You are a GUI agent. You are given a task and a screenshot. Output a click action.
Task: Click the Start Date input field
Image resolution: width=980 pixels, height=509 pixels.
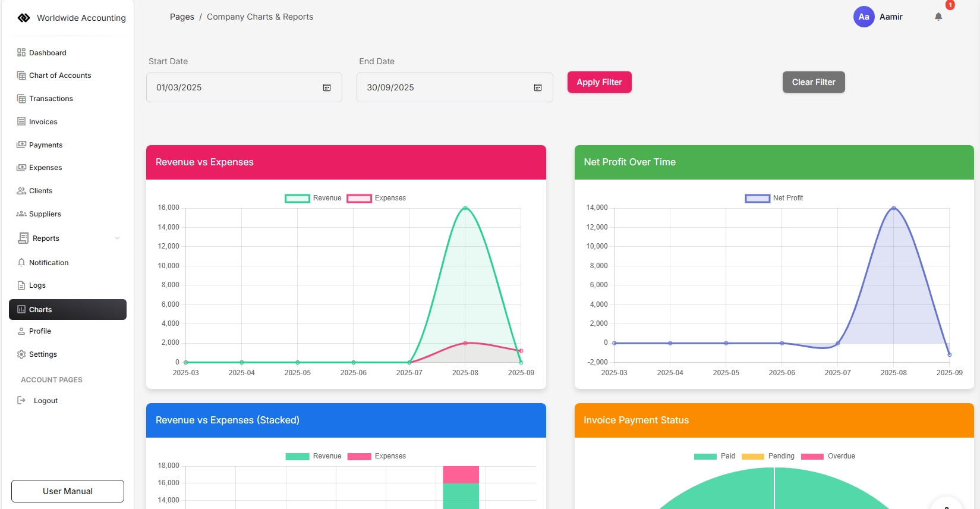(x=235, y=87)
